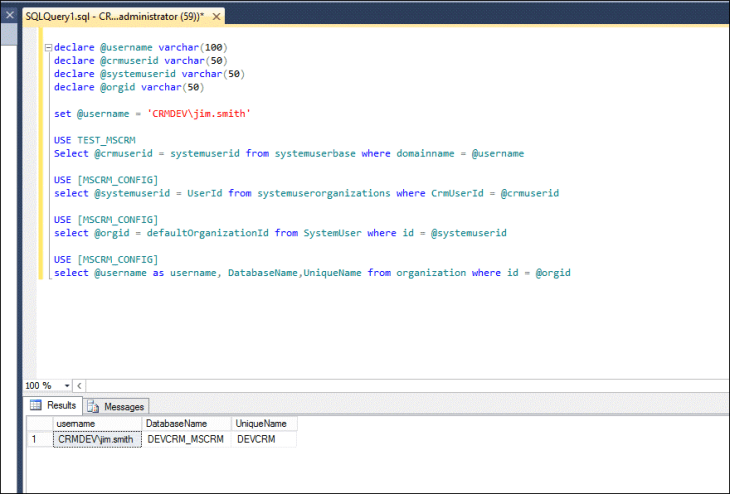This screenshot has width=730, height=494.
Task: Select row 1 via its row header
Action: click(38, 439)
